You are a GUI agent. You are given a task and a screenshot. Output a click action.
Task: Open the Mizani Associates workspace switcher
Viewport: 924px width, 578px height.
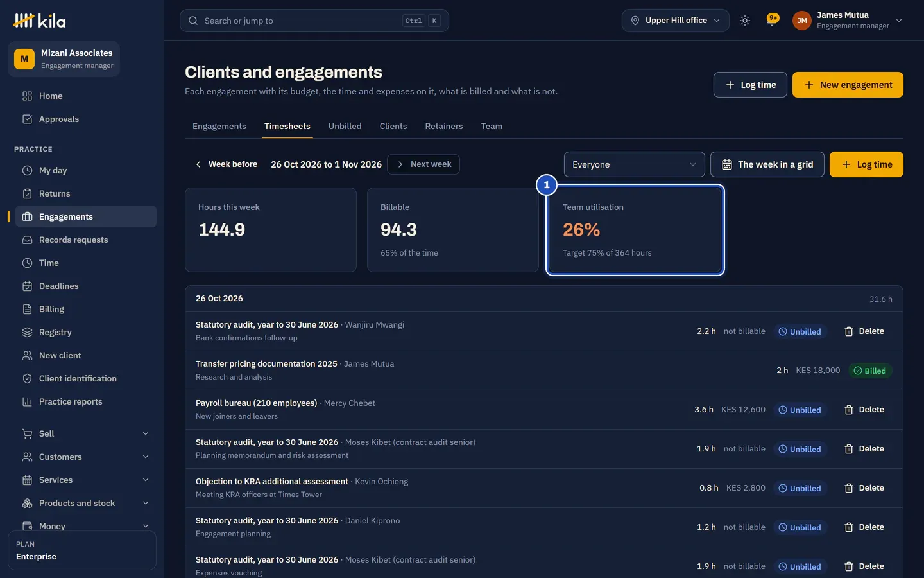coord(64,59)
